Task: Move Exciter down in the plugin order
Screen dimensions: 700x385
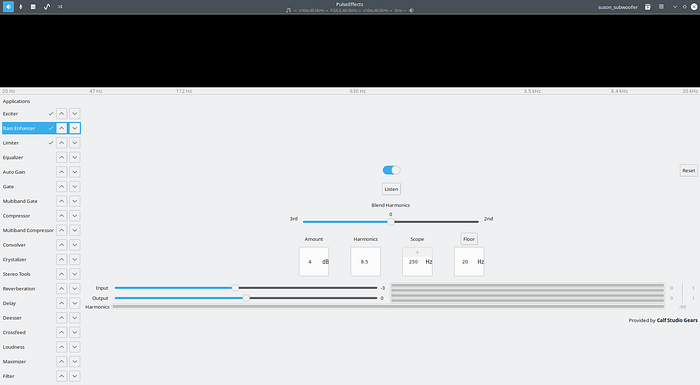Action: click(75, 113)
